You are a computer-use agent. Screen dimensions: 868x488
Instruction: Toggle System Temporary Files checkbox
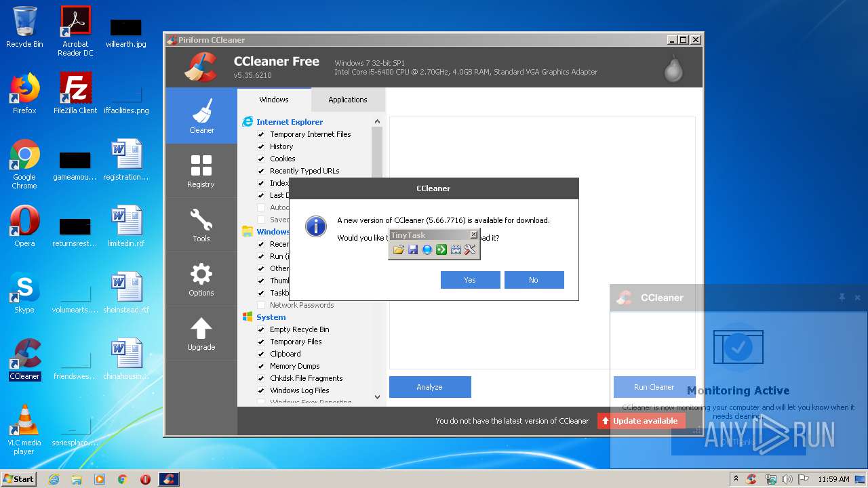click(x=261, y=342)
